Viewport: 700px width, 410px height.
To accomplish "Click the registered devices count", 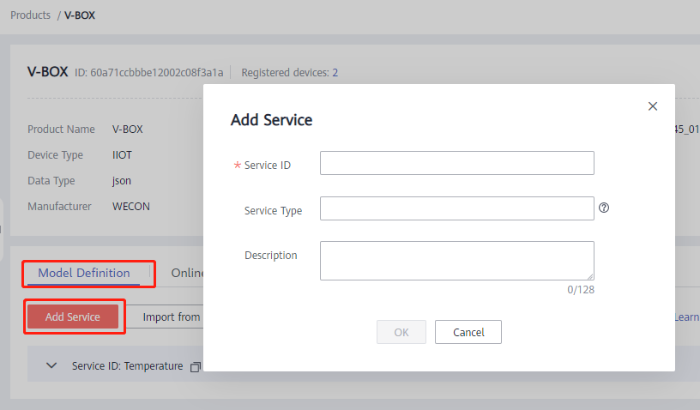I will coord(335,73).
